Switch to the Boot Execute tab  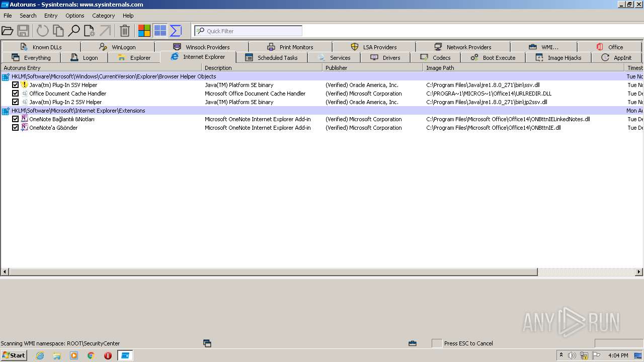[493, 58]
